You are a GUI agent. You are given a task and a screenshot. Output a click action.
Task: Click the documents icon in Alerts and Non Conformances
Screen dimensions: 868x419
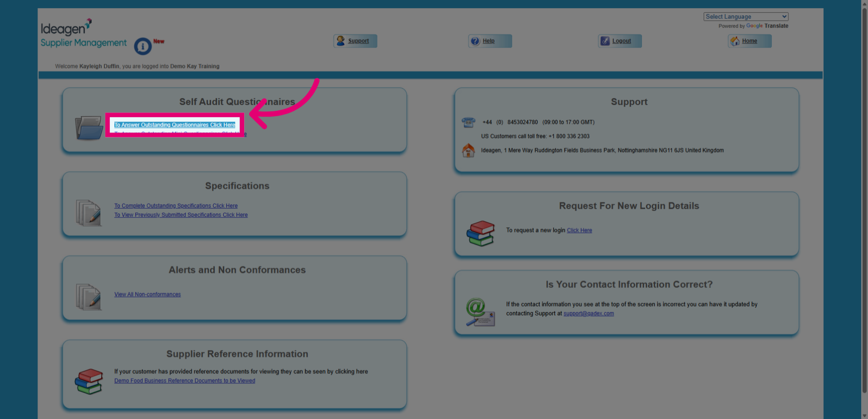89,297
